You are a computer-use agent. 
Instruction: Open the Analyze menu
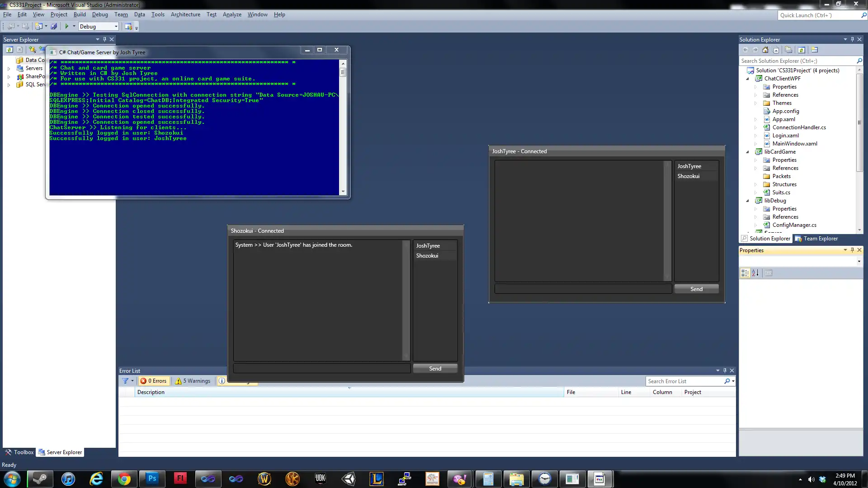pos(232,14)
